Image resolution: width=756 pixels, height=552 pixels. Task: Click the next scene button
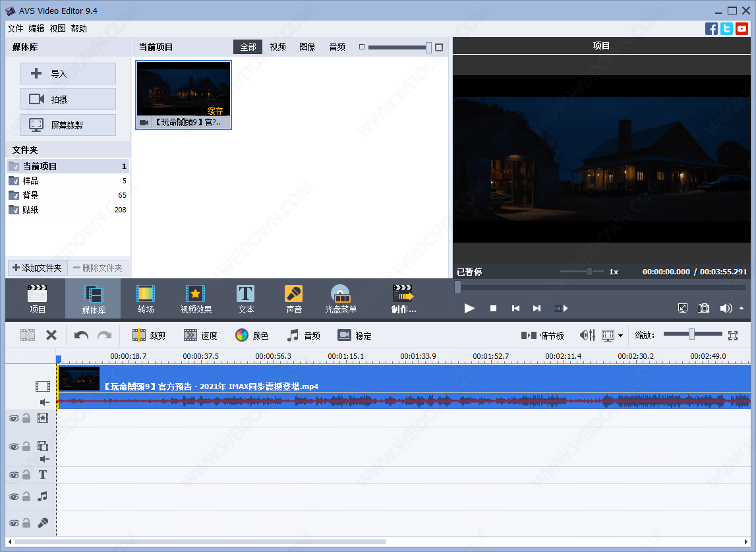[x=561, y=308]
